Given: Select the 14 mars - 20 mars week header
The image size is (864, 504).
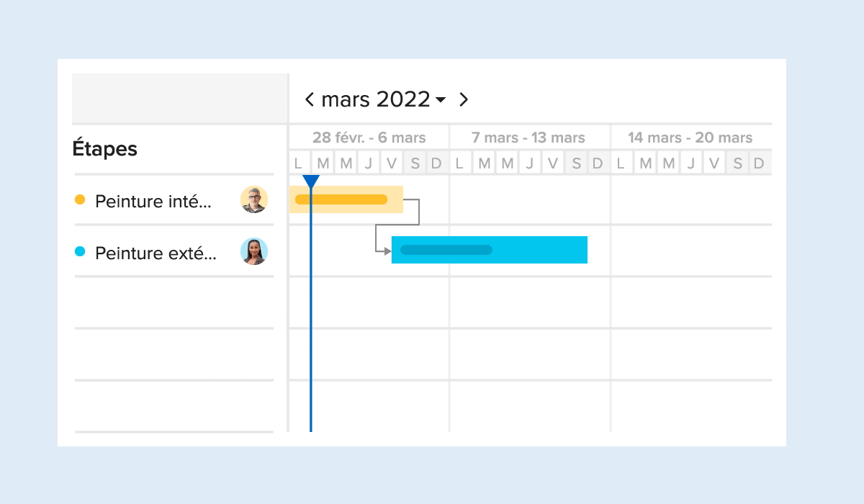Looking at the screenshot, I should (x=690, y=138).
